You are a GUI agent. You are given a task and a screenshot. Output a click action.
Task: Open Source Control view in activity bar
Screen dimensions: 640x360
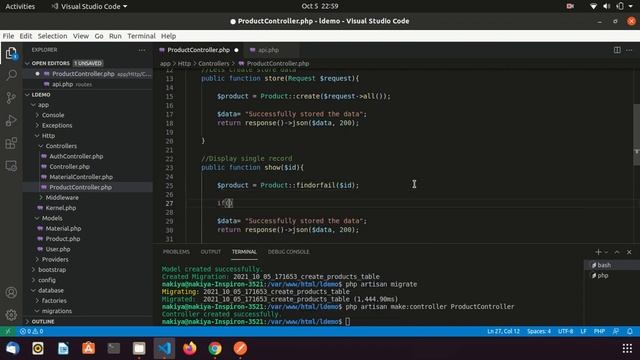(x=11, y=98)
